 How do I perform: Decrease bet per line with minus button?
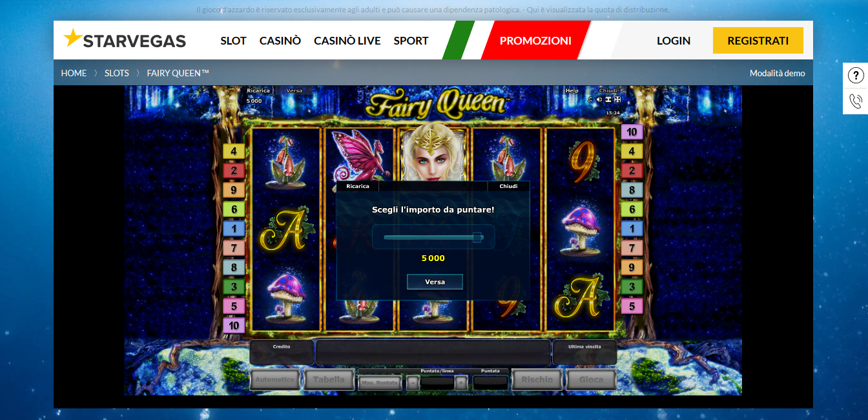click(413, 383)
